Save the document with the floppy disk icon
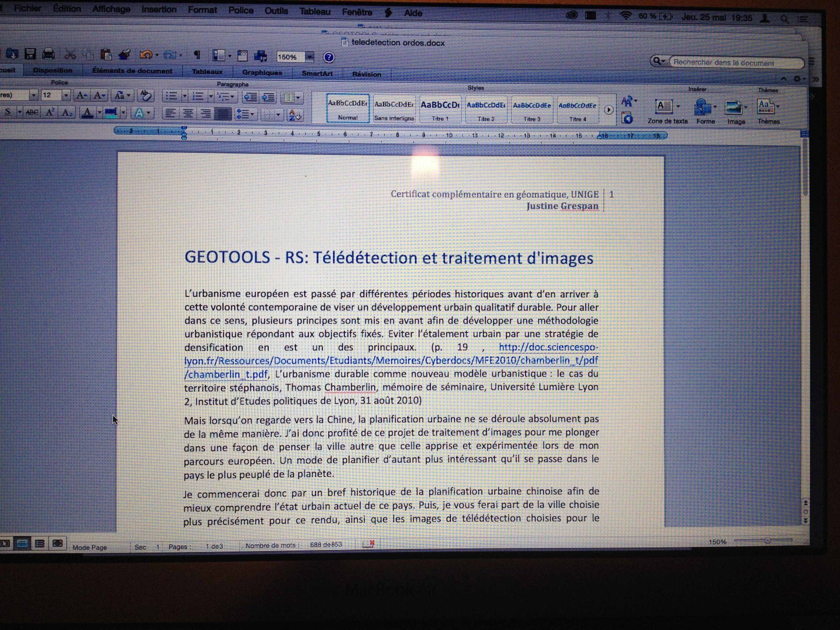Viewport: 840px width, 630px height. point(30,53)
